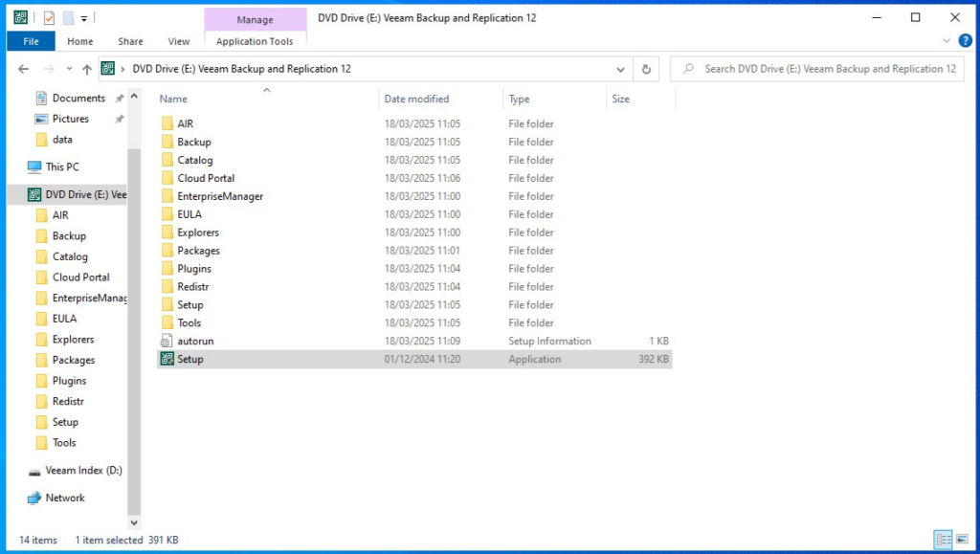Viewport: 980px width, 554px height.
Task: Click the Veeam drive icon in address bar
Action: (x=108, y=69)
